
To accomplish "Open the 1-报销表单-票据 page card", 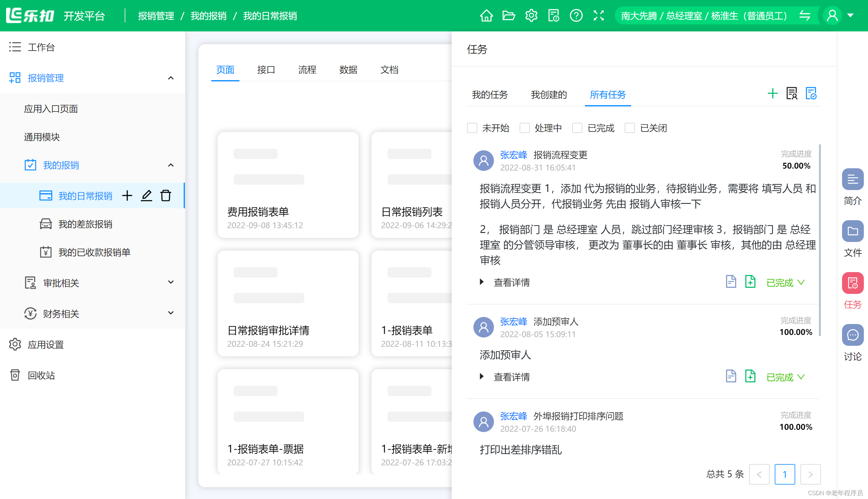I will [288, 421].
